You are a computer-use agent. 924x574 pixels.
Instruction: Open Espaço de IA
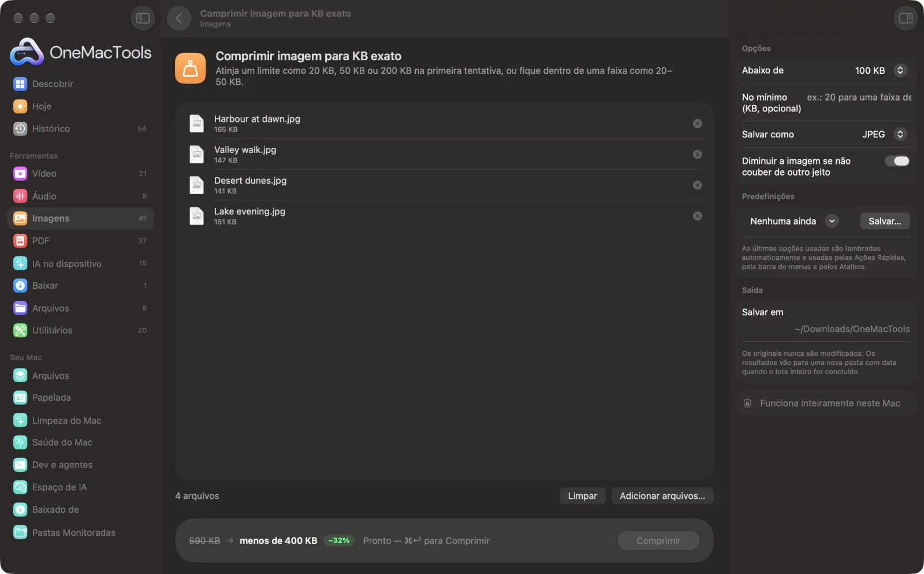pyautogui.click(x=80, y=487)
